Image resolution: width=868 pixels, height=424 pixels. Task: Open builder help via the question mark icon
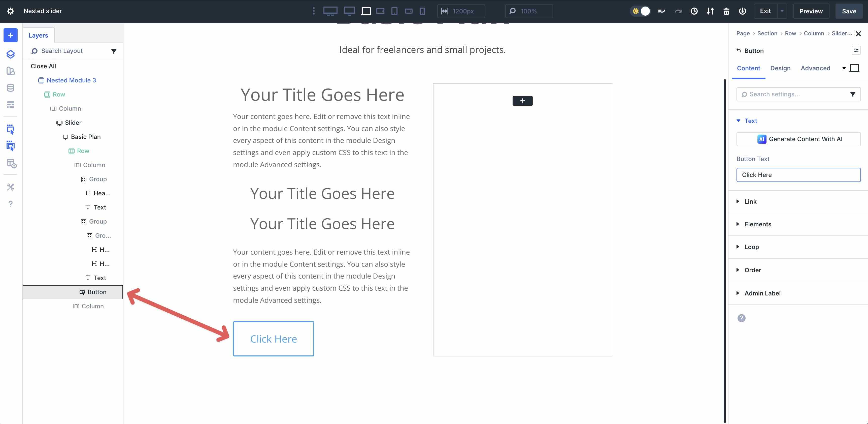click(x=10, y=204)
